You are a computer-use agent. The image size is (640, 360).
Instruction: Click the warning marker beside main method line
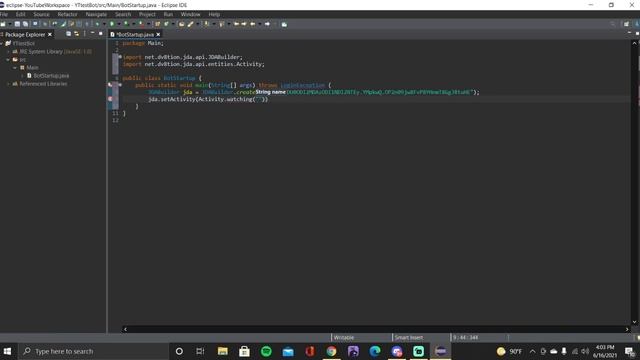pyautogui.click(x=110, y=85)
